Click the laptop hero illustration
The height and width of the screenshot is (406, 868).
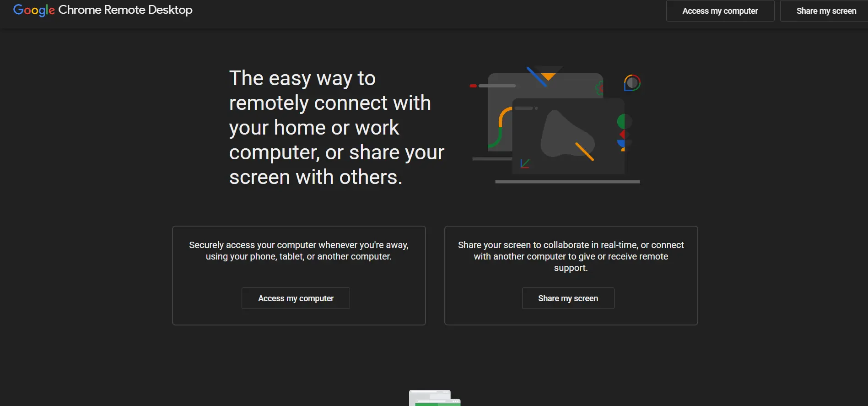(556, 125)
